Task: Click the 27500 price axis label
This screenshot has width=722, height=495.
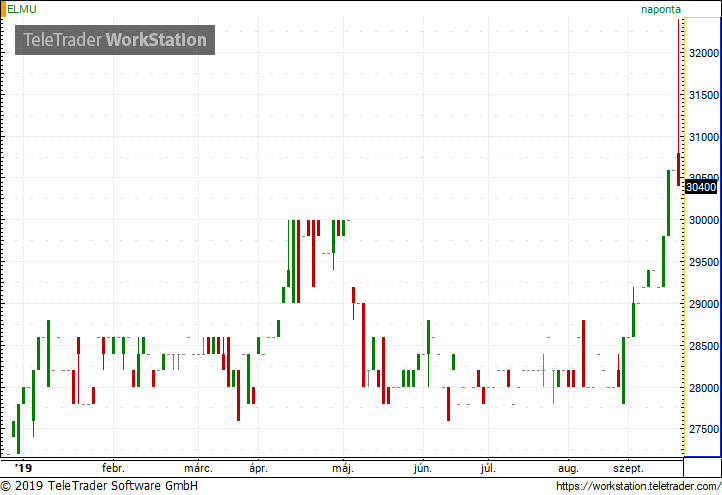Action: (x=704, y=429)
